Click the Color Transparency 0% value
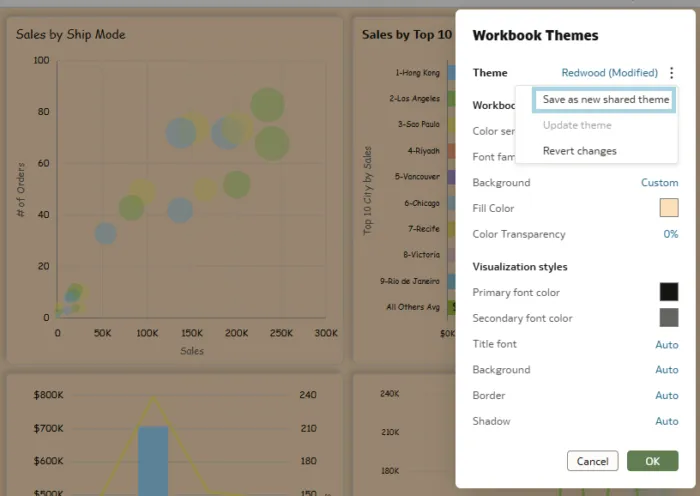This screenshot has width=700, height=496. click(670, 234)
